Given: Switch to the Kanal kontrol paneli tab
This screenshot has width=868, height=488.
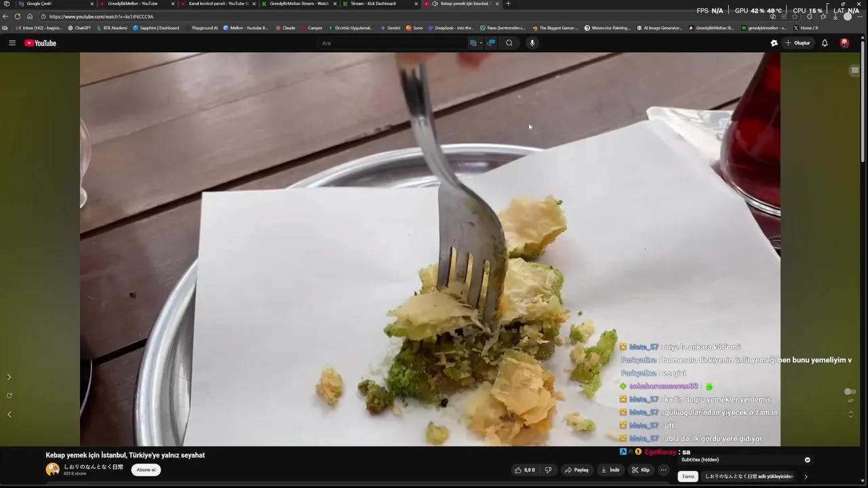Looking at the screenshot, I should click(x=217, y=3).
